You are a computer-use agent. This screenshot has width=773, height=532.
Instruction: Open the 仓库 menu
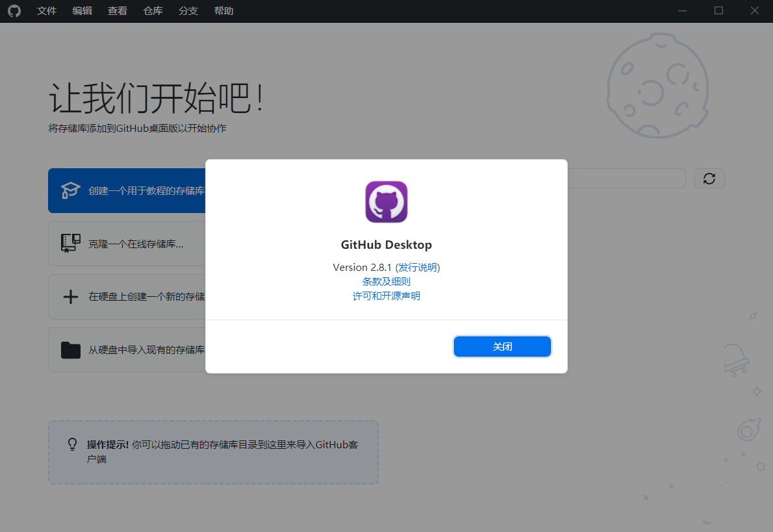[153, 11]
